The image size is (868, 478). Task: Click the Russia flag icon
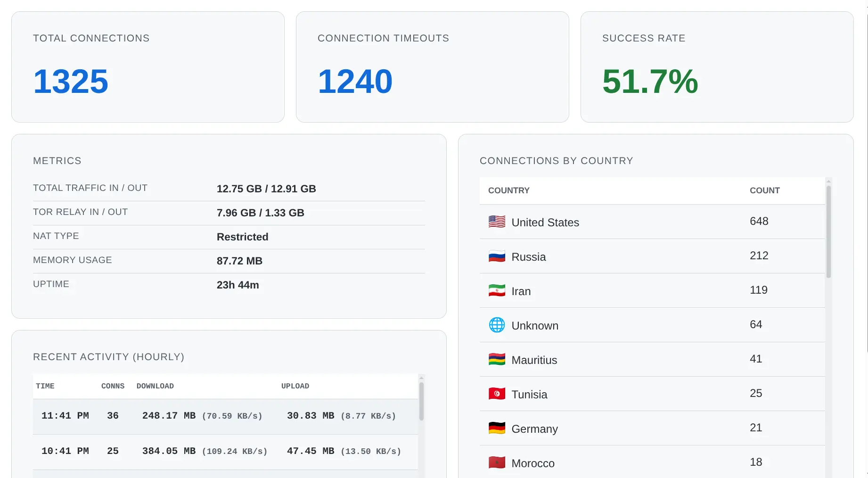pyautogui.click(x=497, y=256)
